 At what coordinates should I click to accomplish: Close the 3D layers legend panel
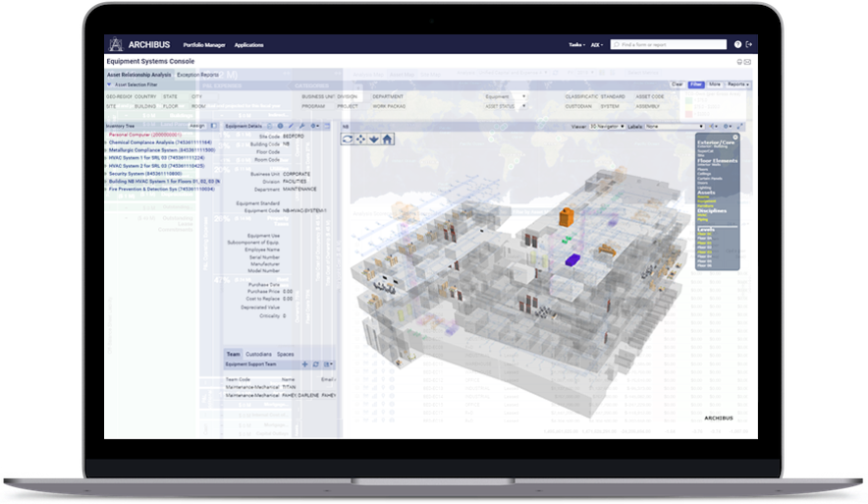pos(735,138)
